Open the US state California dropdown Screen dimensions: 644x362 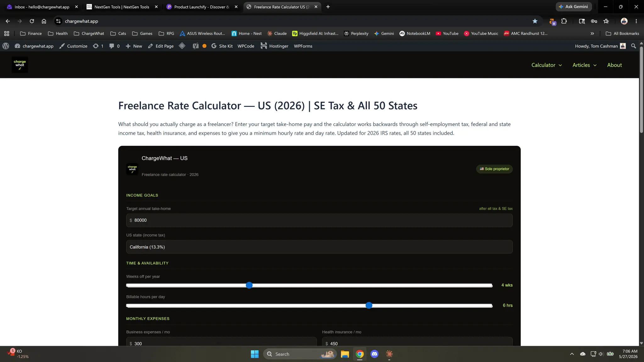319,247
